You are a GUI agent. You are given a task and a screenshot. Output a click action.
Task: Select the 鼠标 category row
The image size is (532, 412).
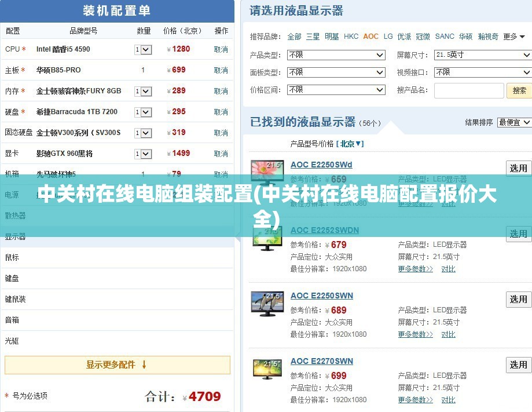[117, 258]
